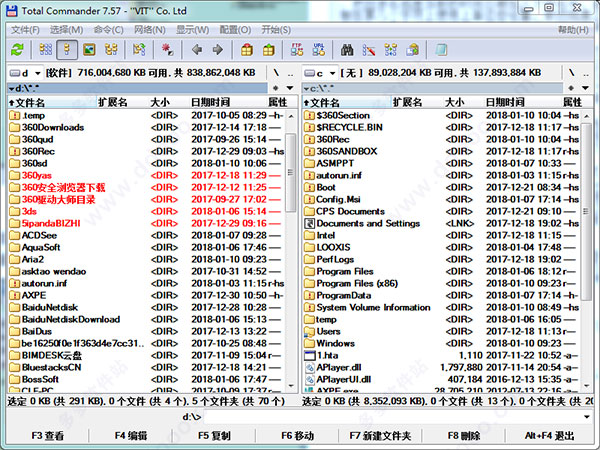Open the 网络(N) menu
Viewport: 600px width, 450px height.
point(150,30)
